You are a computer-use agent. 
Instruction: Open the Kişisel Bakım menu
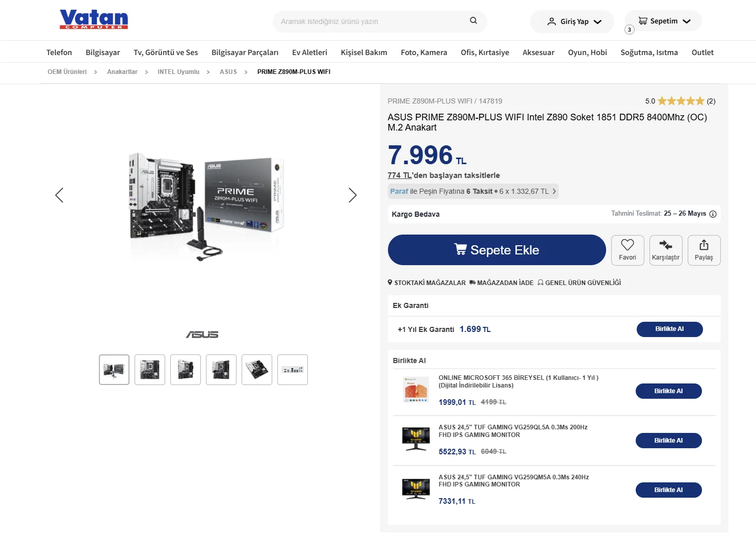(364, 53)
